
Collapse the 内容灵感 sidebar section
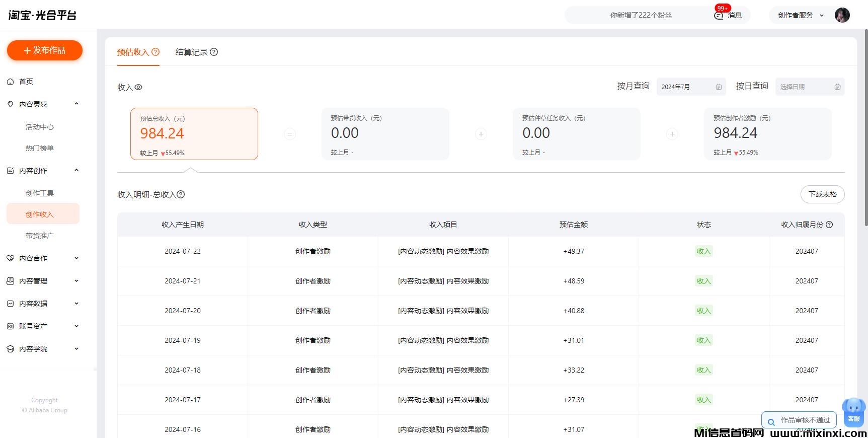click(76, 104)
